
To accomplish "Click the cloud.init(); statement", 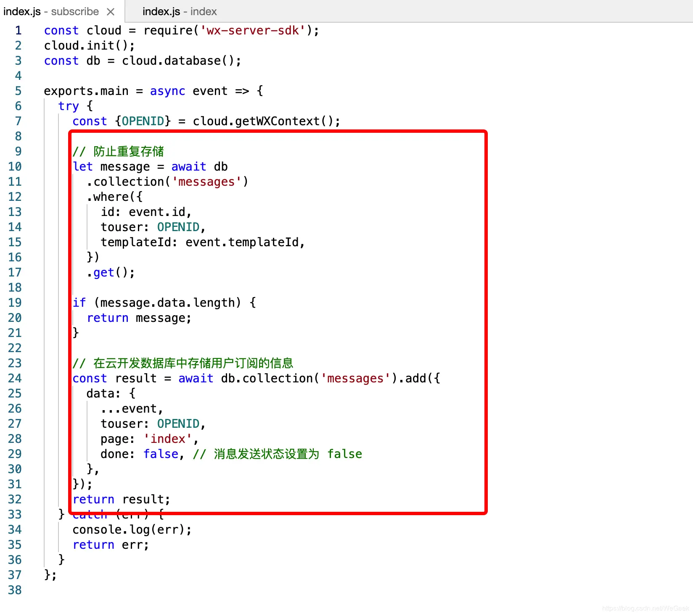I will [90, 46].
